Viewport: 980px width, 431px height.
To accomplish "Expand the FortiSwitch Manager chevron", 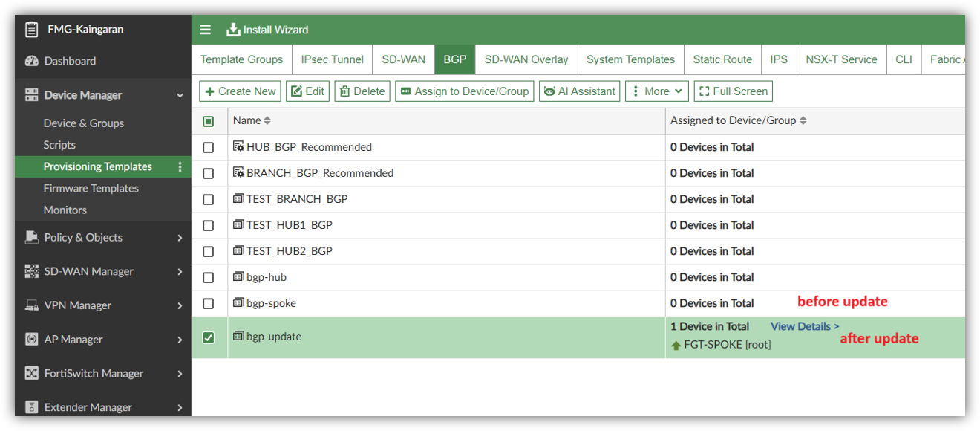I will tap(180, 374).
